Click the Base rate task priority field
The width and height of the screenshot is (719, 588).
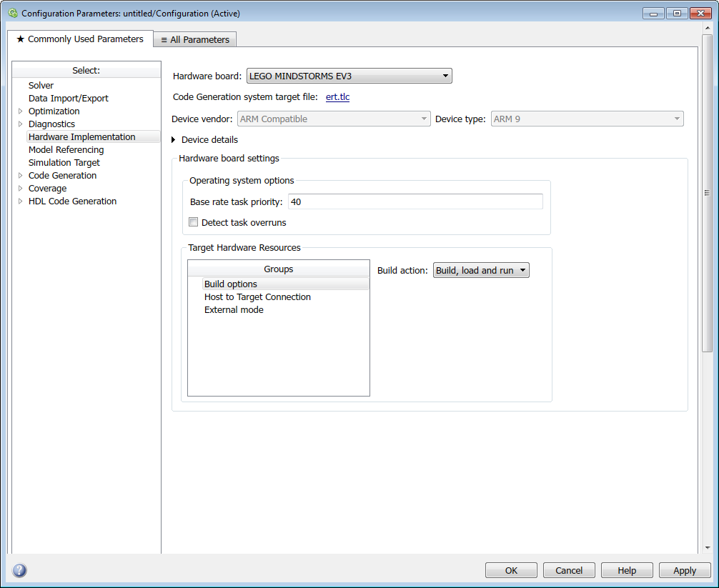[415, 202]
